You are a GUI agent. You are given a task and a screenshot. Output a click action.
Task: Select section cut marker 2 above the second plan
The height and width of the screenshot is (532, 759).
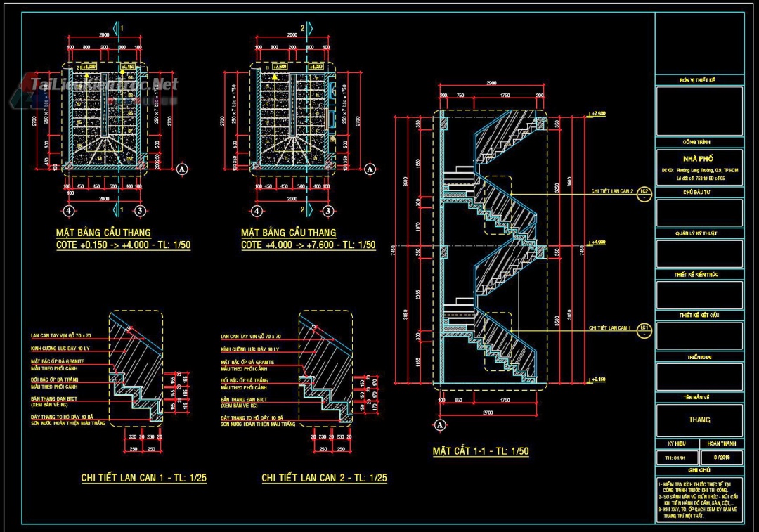coord(306,29)
